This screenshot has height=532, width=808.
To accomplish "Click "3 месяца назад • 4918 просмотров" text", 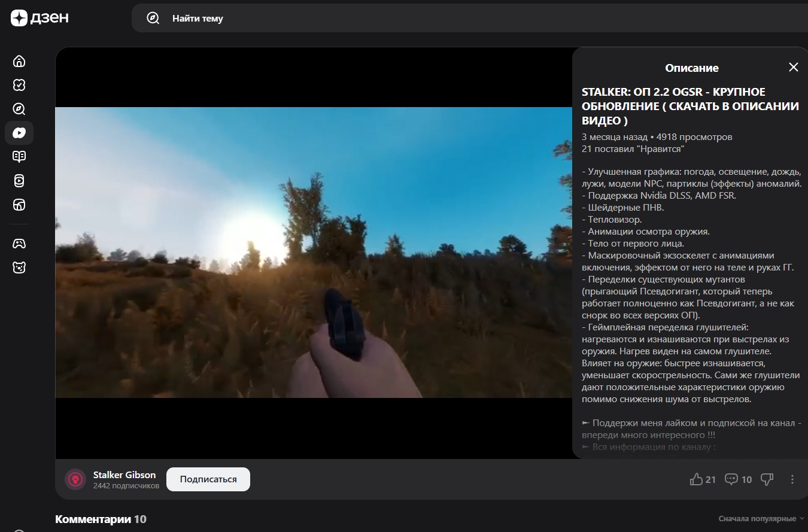I will coord(657,137).
